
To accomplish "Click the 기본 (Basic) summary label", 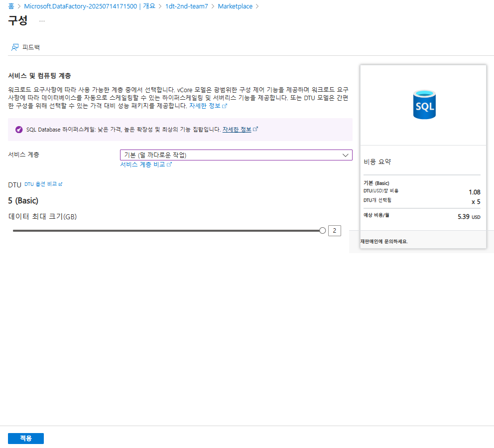I will pos(376,183).
